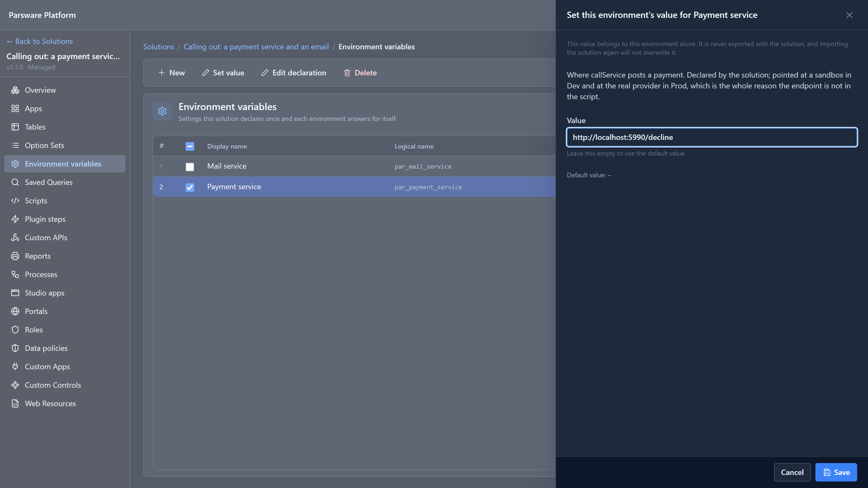
Task: Click the Solutions breadcrumb link
Action: [x=159, y=47]
